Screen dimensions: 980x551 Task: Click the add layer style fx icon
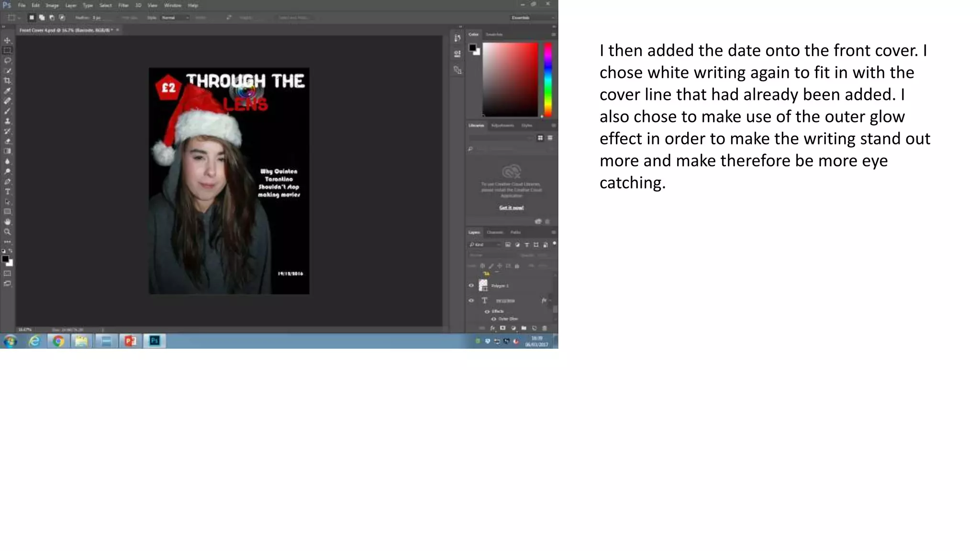click(492, 328)
